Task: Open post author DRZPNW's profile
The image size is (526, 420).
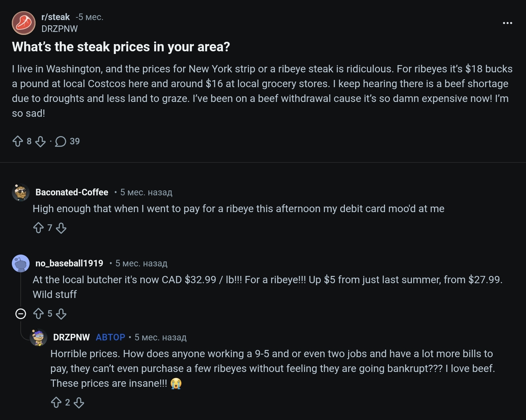Action: point(60,29)
